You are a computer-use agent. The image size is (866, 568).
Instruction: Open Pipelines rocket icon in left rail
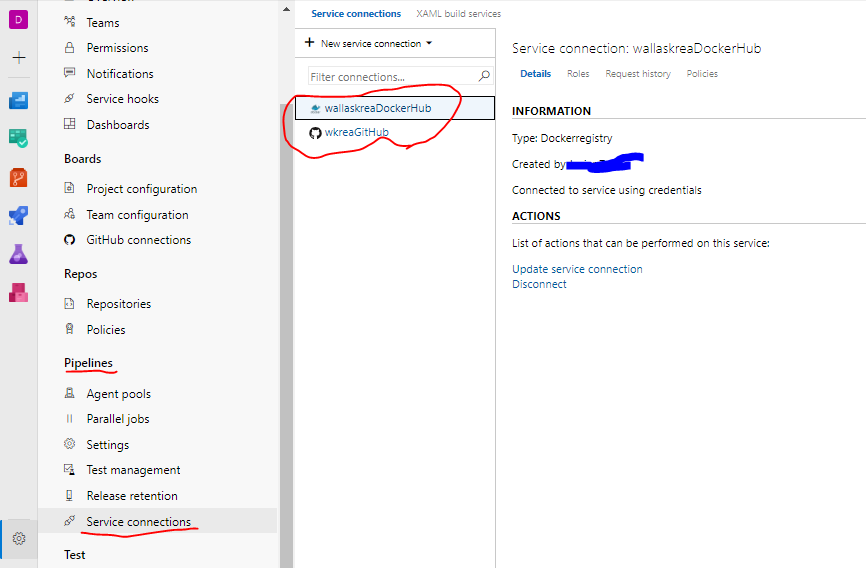click(18, 216)
